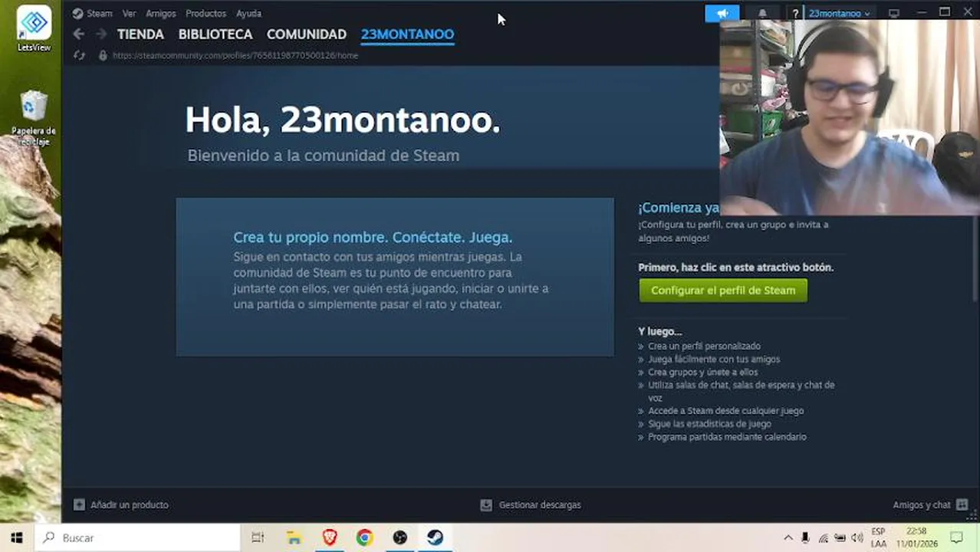Show hidden system tray icons chevron

788,538
